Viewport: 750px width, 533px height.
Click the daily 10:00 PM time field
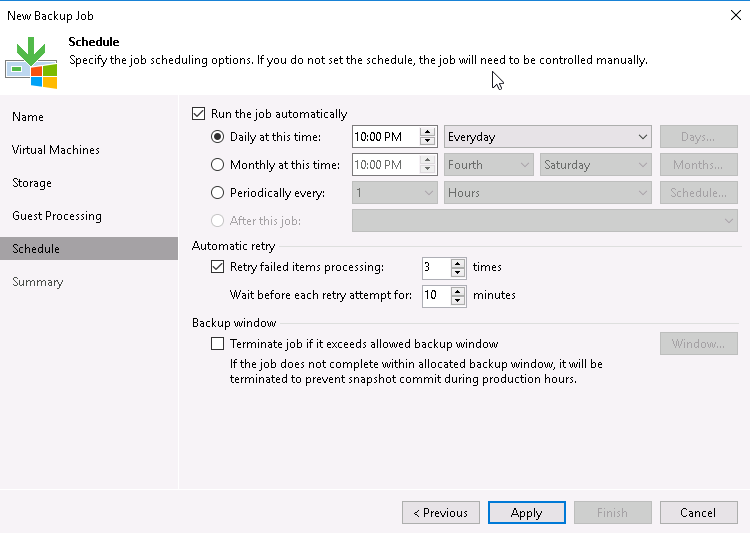(x=384, y=137)
